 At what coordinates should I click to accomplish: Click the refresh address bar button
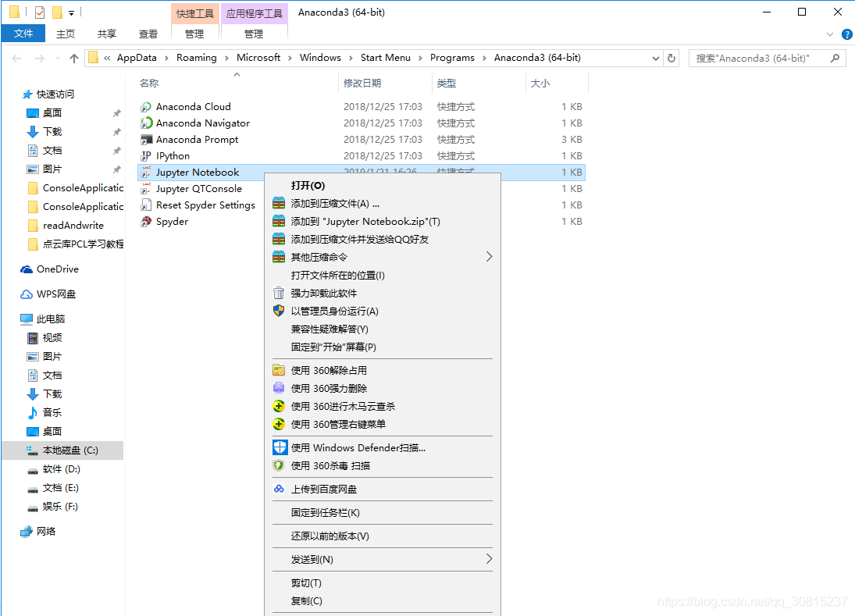pyautogui.click(x=672, y=59)
